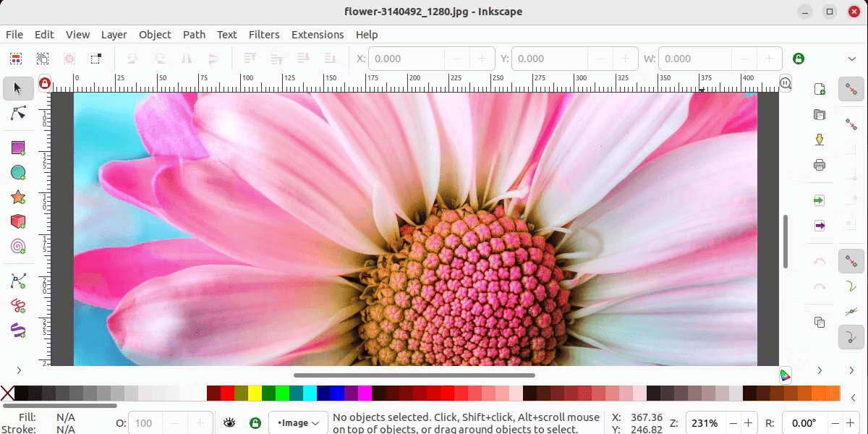Click the None (X) color swatch
Screen dimensions: 868x434
click(x=7, y=393)
